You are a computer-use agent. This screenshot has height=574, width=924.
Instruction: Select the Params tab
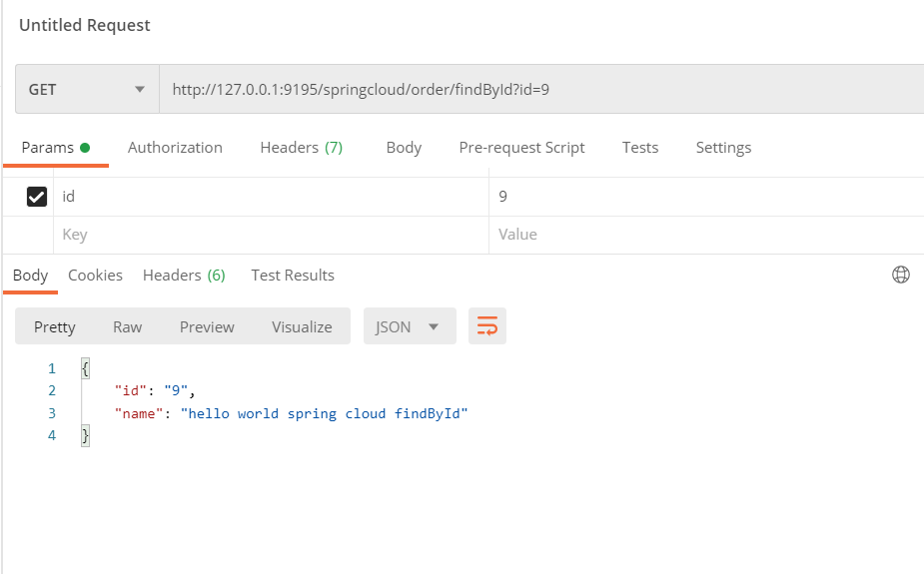point(55,147)
